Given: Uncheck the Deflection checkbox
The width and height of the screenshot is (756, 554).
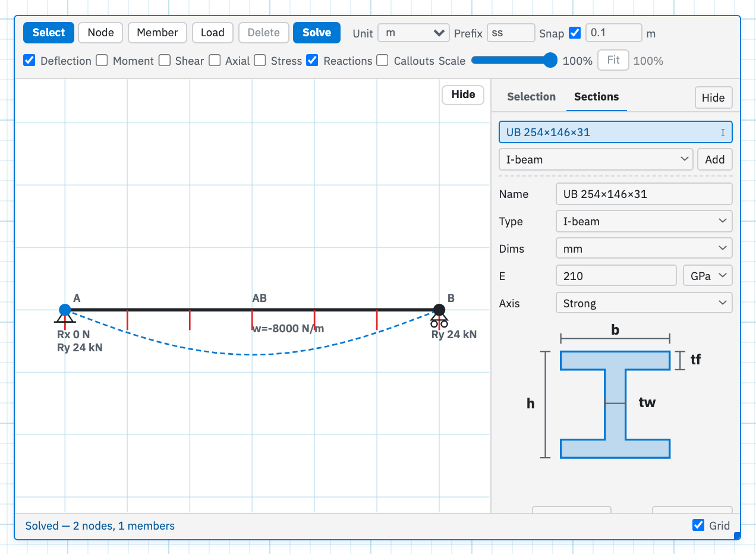Looking at the screenshot, I should [x=29, y=60].
